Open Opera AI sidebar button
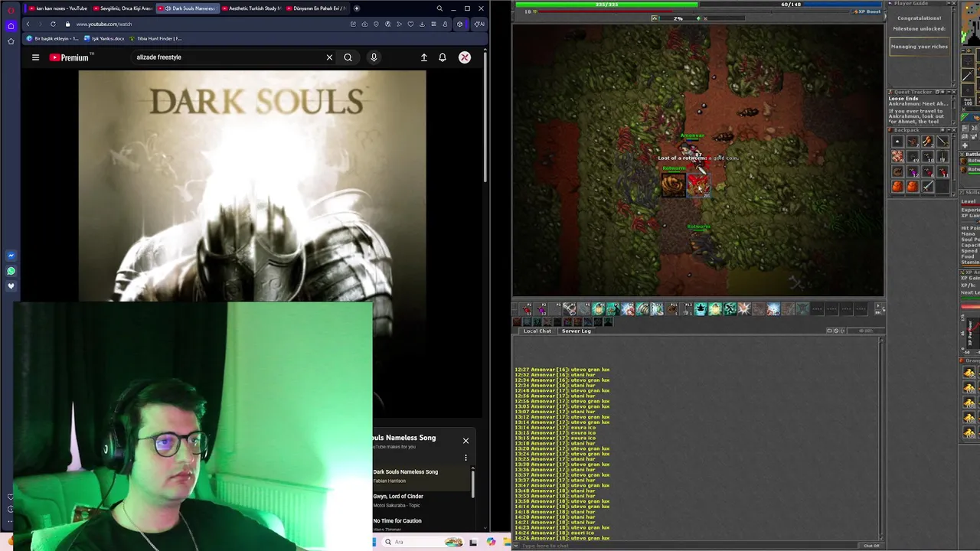This screenshot has height=551, width=980. pyautogui.click(x=479, y=24)
